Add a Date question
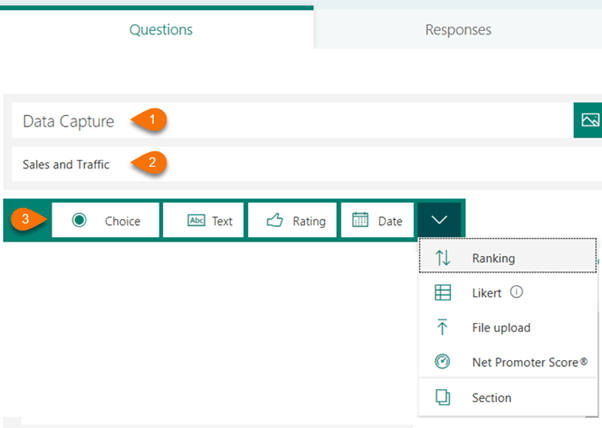 pos(377,220)
